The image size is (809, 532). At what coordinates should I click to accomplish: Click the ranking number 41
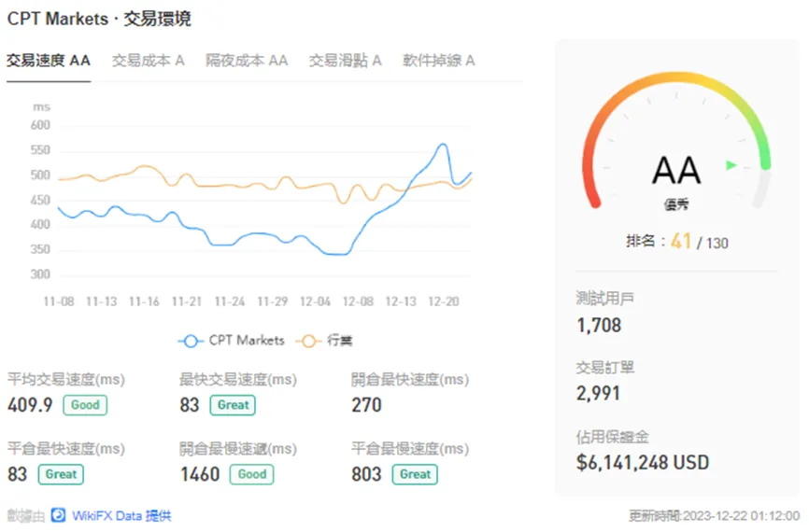pyautogui.click(x=680, y=241)
